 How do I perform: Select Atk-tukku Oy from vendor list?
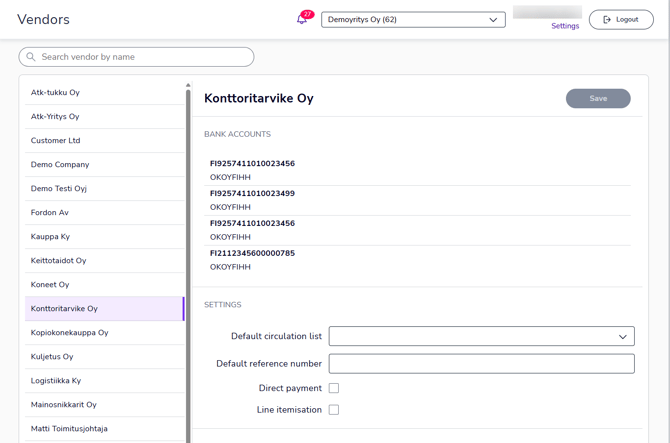[55, 93]
